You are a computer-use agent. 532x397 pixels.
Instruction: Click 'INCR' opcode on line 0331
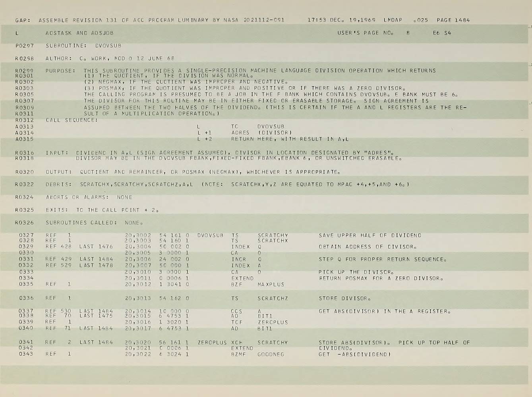coord(239,259)
